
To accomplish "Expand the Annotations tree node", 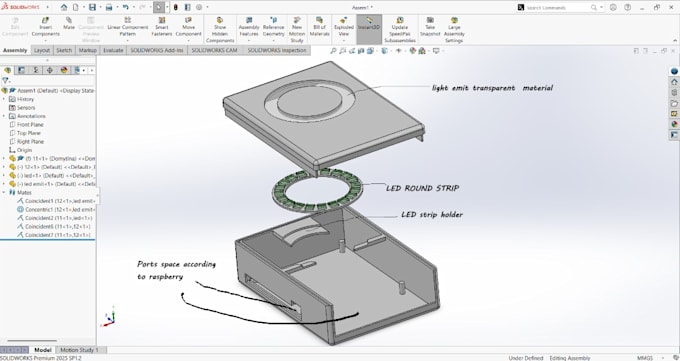I will 4,116.
